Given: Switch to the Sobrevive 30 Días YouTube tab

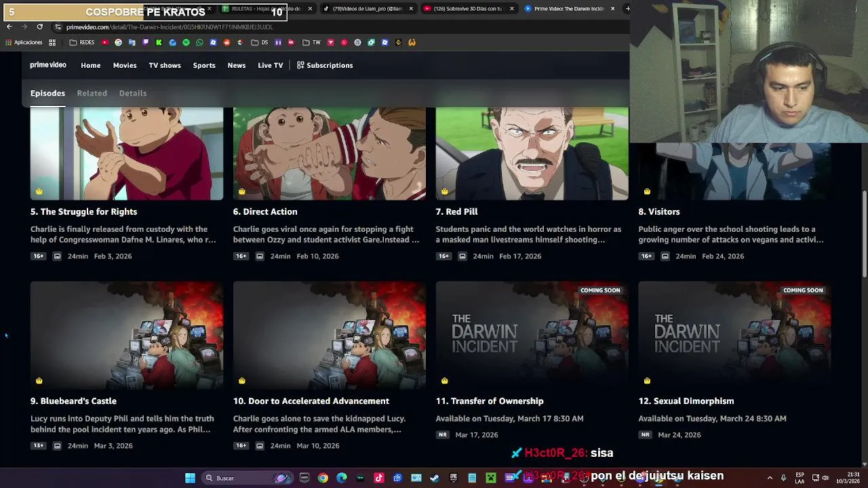Looking at the screenshot, I should tap(468, 9).
